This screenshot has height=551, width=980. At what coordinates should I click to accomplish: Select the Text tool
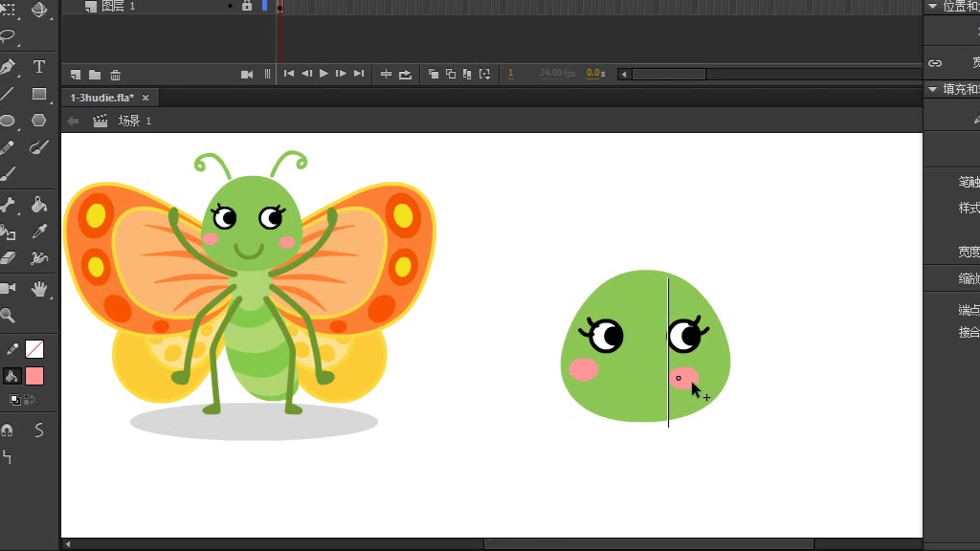[39, 67]
